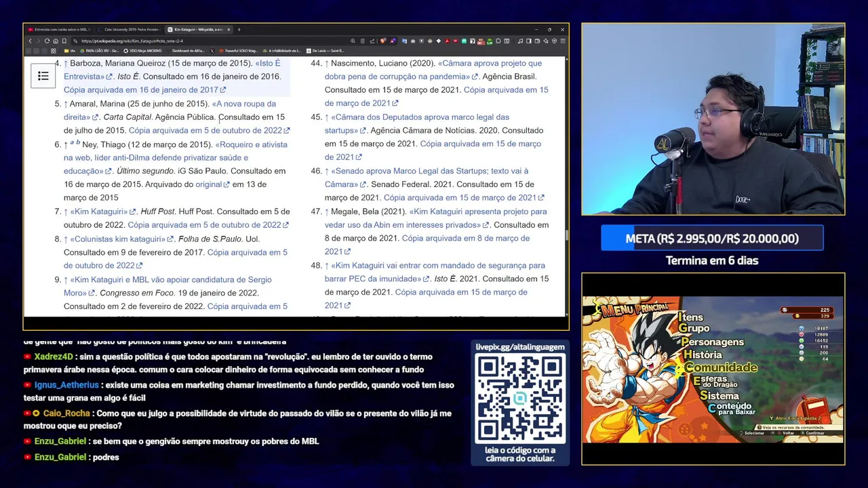868x488 pixels.
Task: Select Comunidade in the game main menu
Action: [720, 367]
